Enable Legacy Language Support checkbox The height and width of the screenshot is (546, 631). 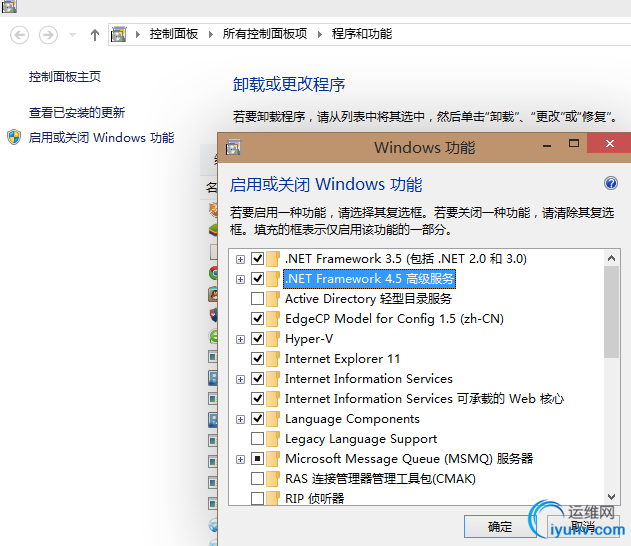click(x=258, y=439)
